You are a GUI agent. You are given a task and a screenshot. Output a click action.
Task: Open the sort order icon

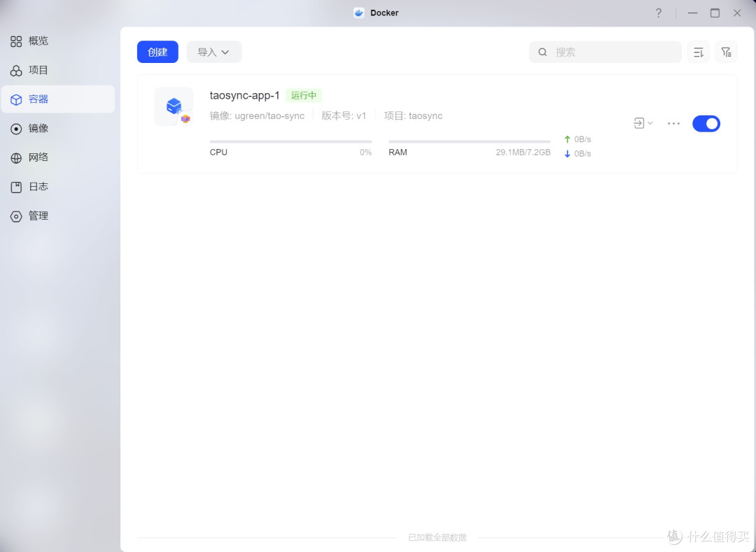[x=698, y=52]
